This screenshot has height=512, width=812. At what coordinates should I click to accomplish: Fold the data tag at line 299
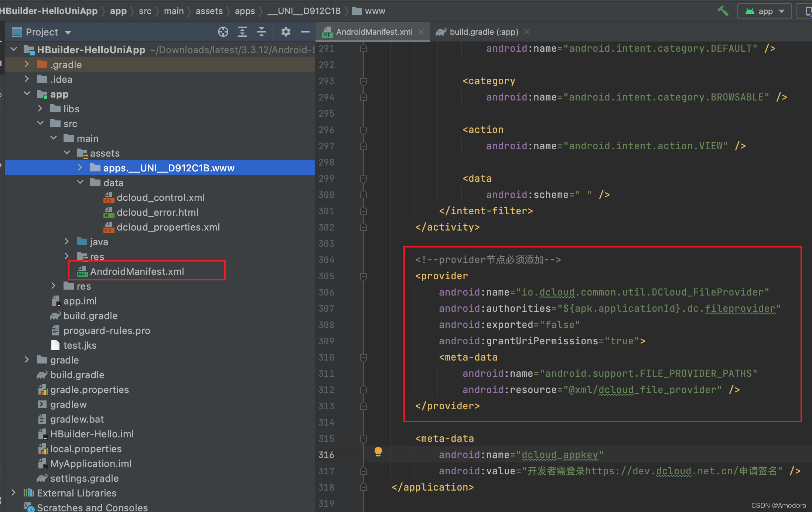364,178
